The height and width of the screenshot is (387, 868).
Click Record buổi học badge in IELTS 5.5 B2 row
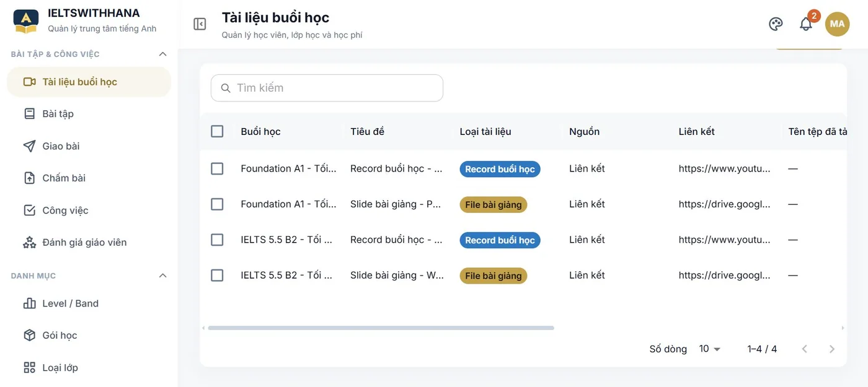500,240
